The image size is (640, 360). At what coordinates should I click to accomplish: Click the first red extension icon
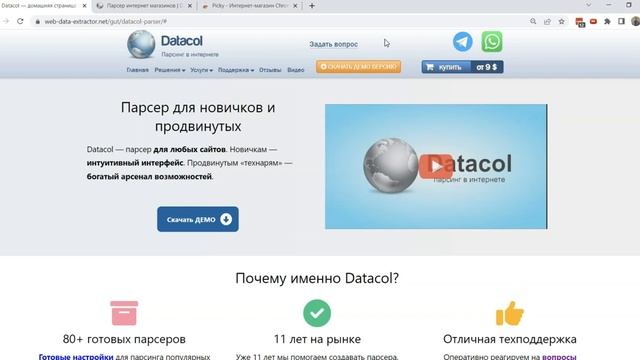(x=580, y=22)
